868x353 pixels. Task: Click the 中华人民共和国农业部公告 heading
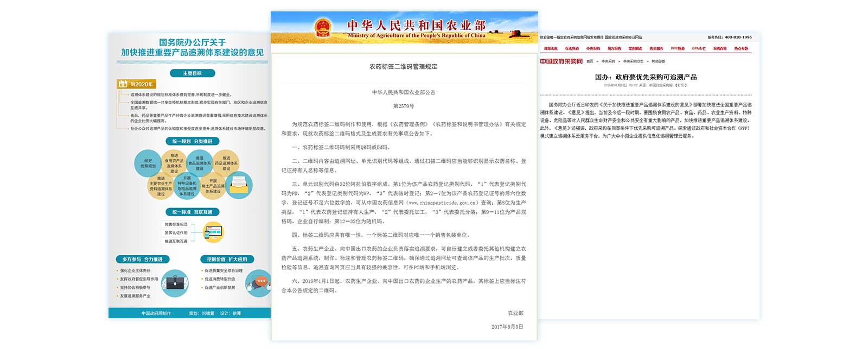tap(404, 92)
